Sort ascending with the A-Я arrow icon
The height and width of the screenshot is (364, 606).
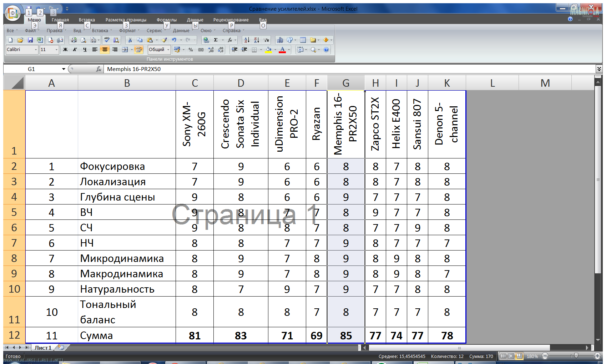[246, 40]
